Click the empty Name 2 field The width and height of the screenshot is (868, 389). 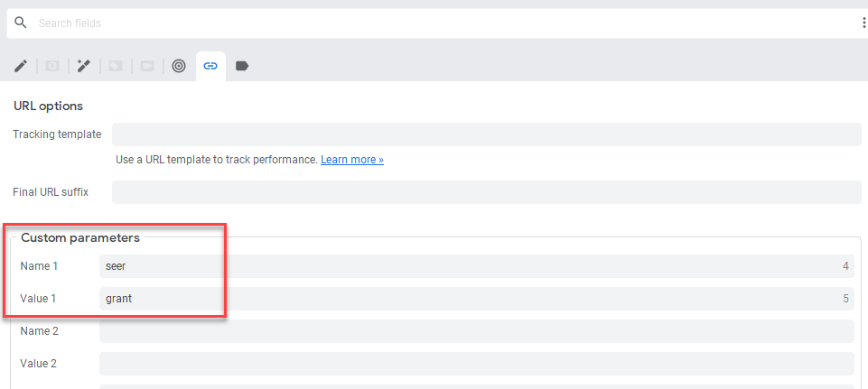pos(476,331)
